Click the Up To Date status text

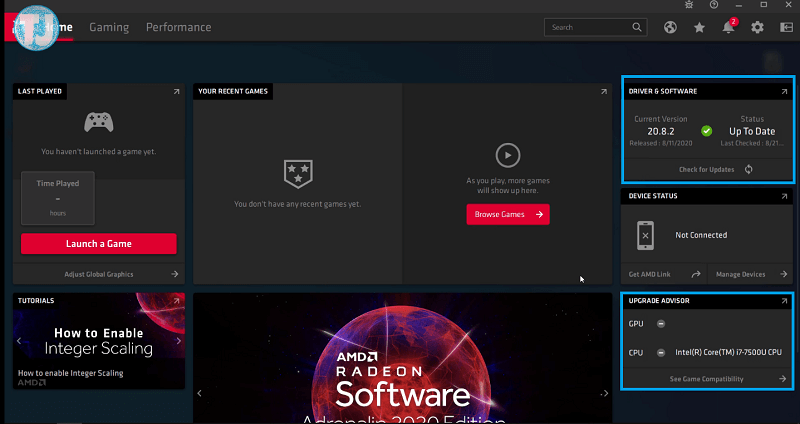(x=752, y=132)
